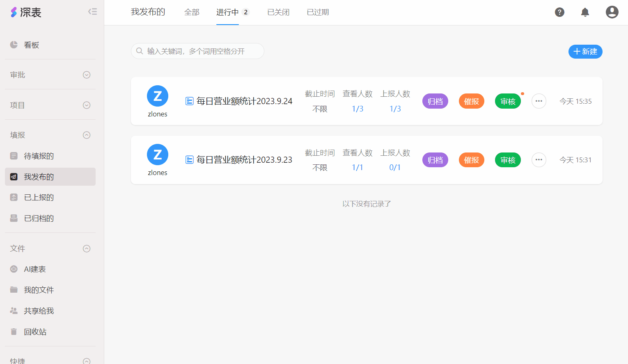Expand the 项目 section
Screen dimensions: 628x364
87,105
